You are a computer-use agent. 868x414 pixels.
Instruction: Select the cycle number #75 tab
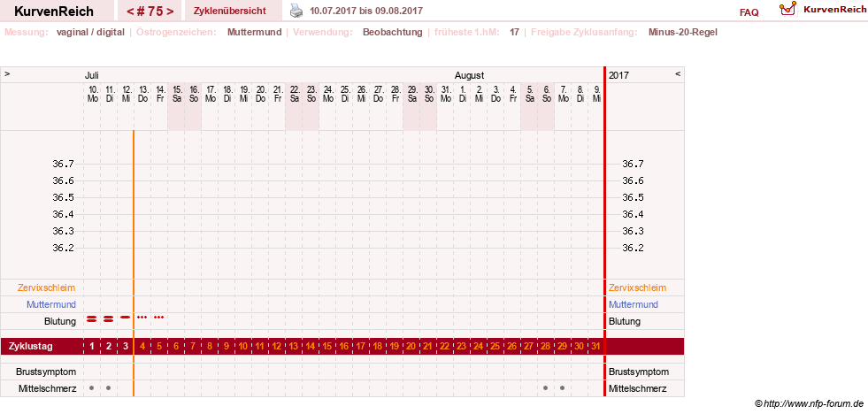(x=150, y=11)
